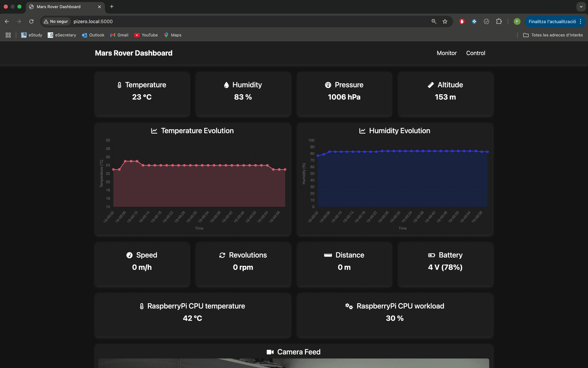This screenshot has height=368, width=588.
Task: Open the eStudy bookmark
Action: [32, 35]
